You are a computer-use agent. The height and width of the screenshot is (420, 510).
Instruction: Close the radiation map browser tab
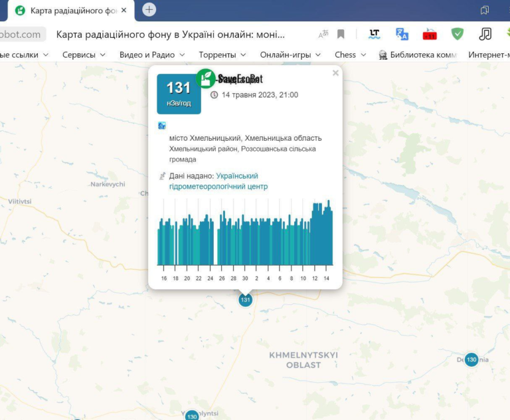(x=124, y=10)
